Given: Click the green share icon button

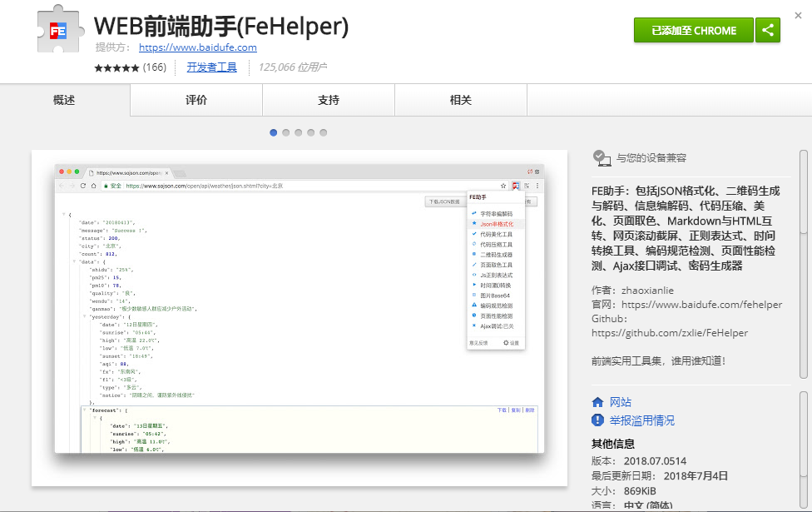Looking at the screenshot, I should tap(768, 30).
